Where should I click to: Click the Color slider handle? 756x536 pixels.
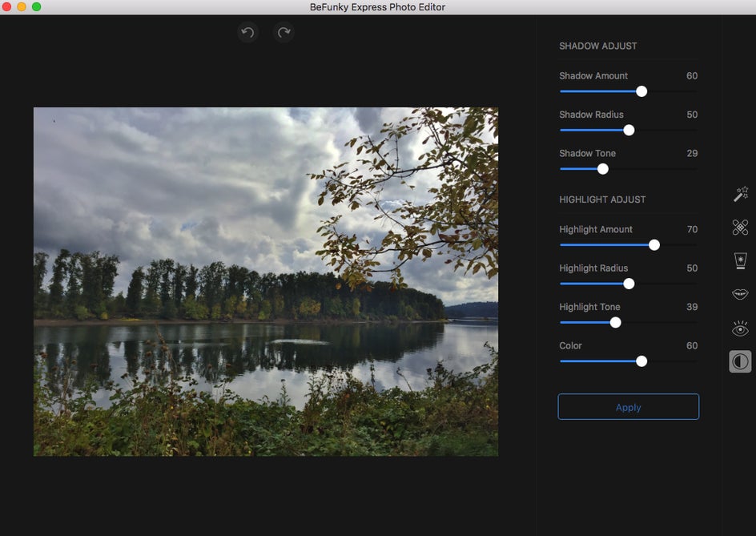tap(641, 361)
